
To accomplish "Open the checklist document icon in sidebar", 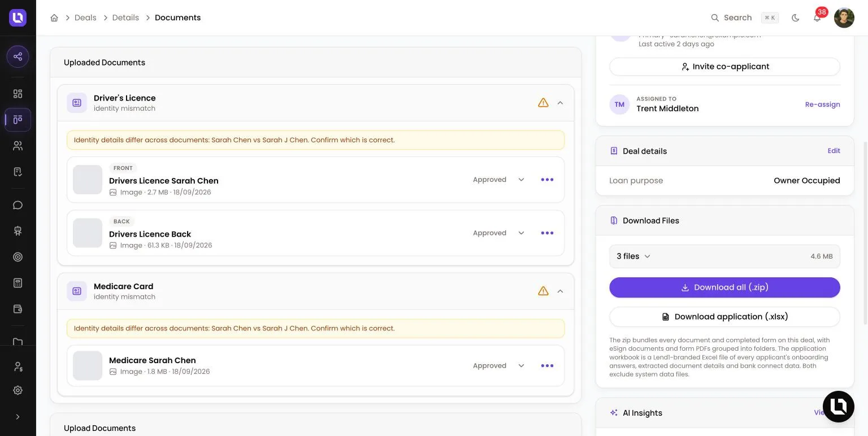I will [18, 172].
